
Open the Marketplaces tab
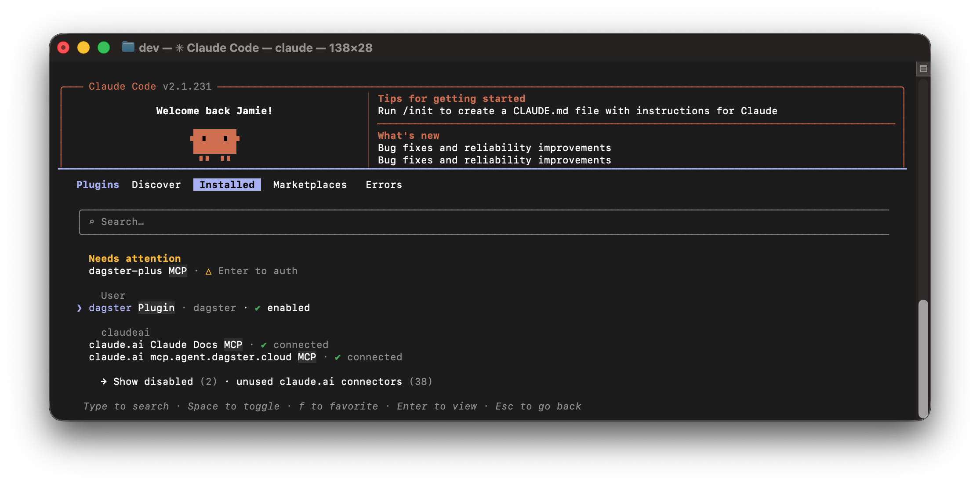[310, 185]
